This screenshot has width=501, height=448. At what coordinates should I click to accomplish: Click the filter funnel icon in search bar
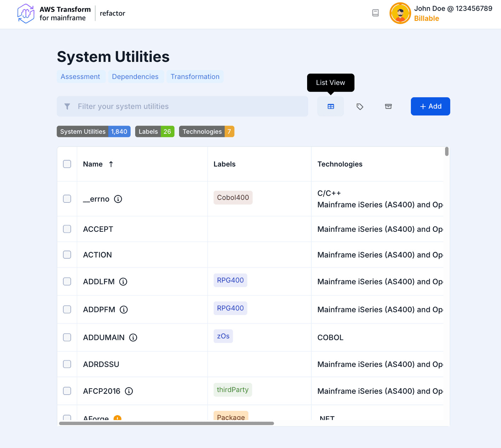click(67, 106)
